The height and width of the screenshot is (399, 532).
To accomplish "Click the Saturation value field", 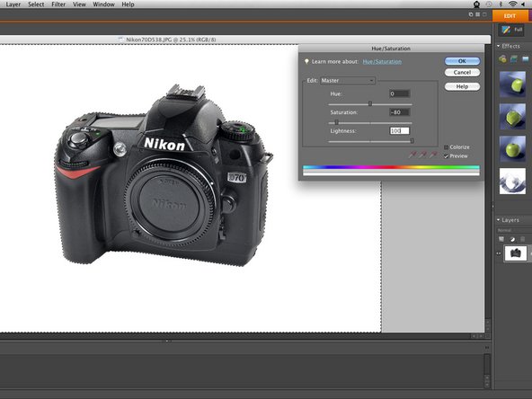I will (400, 112).
